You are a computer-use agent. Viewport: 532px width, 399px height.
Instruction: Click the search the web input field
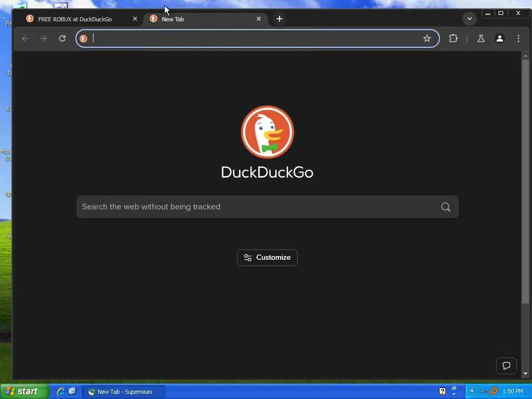[x=268, y=207]
